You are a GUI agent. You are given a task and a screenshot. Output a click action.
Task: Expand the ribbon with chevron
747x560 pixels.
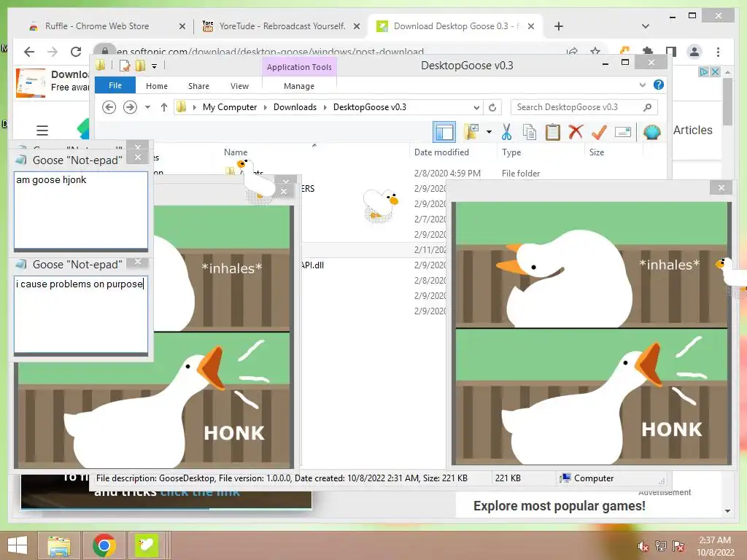[x=643, y=85]
